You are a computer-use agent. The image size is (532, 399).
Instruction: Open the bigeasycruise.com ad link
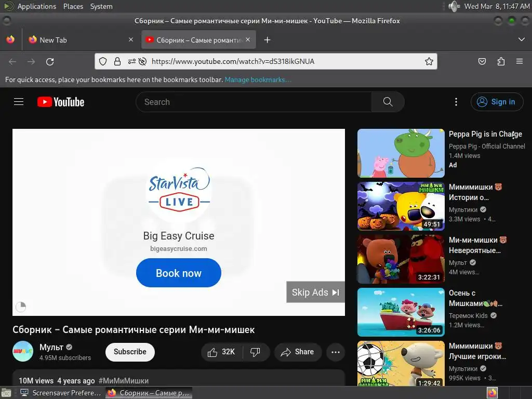(x=179, y=249)
